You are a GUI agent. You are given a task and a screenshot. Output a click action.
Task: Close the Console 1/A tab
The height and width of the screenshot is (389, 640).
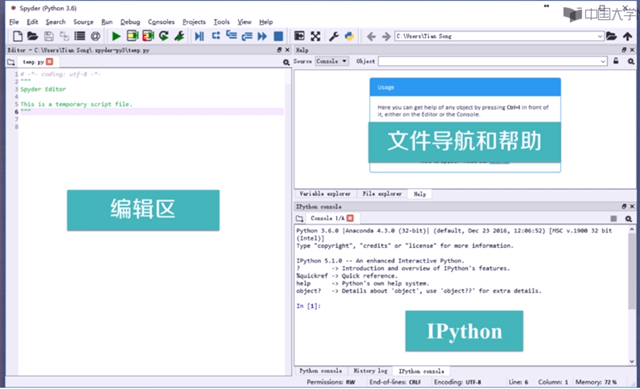pyautogui.click(x=350, y=218)
